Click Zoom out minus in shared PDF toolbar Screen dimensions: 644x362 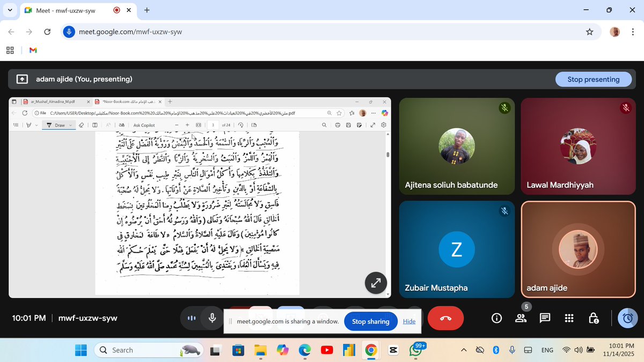177,125
